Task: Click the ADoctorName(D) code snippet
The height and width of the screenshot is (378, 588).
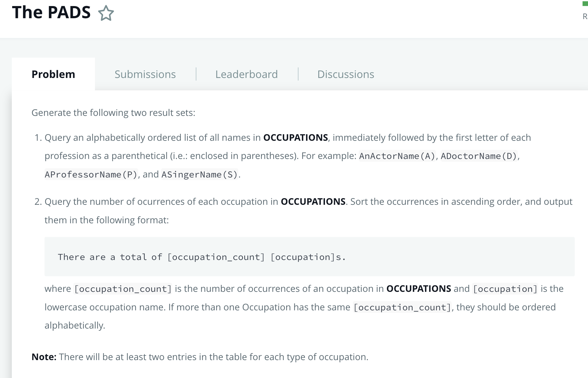Action: (478, 156)
